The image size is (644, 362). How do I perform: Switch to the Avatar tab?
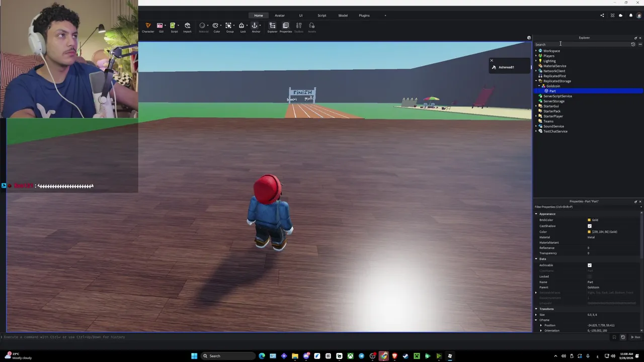pos(279,16)
